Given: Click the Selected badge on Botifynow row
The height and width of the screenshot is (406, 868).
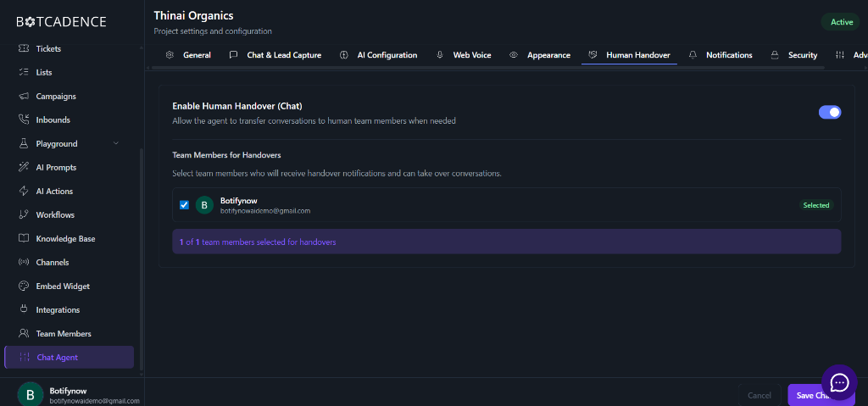Looking at the screenshot, I should tap(816, 205).
